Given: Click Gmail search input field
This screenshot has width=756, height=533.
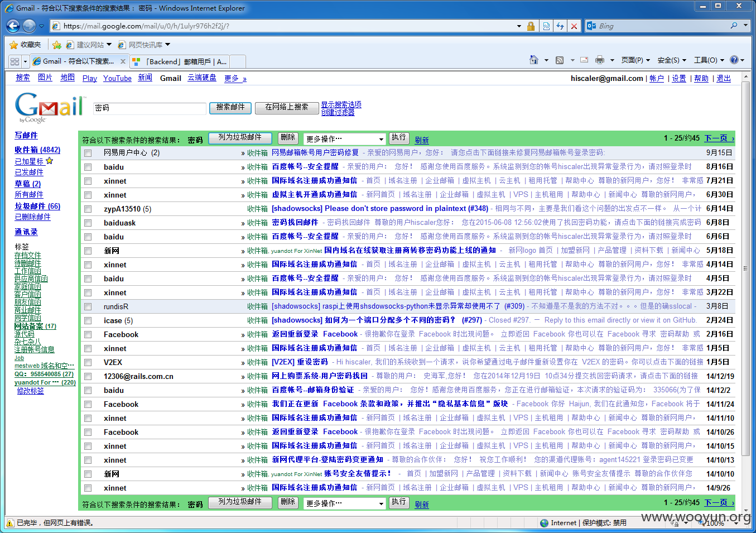Looking at the screenshot, I should click(x=150, y=108).
